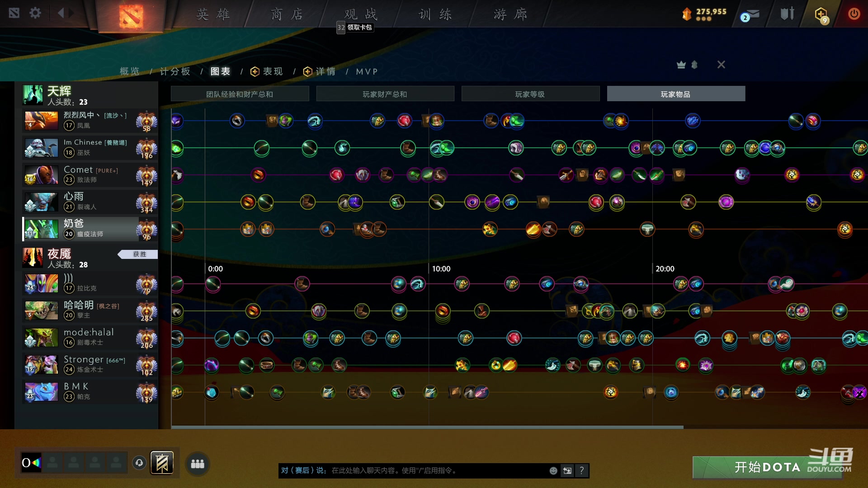
Task: Show 玩家等级 player level graph
Action: [530, 94]
